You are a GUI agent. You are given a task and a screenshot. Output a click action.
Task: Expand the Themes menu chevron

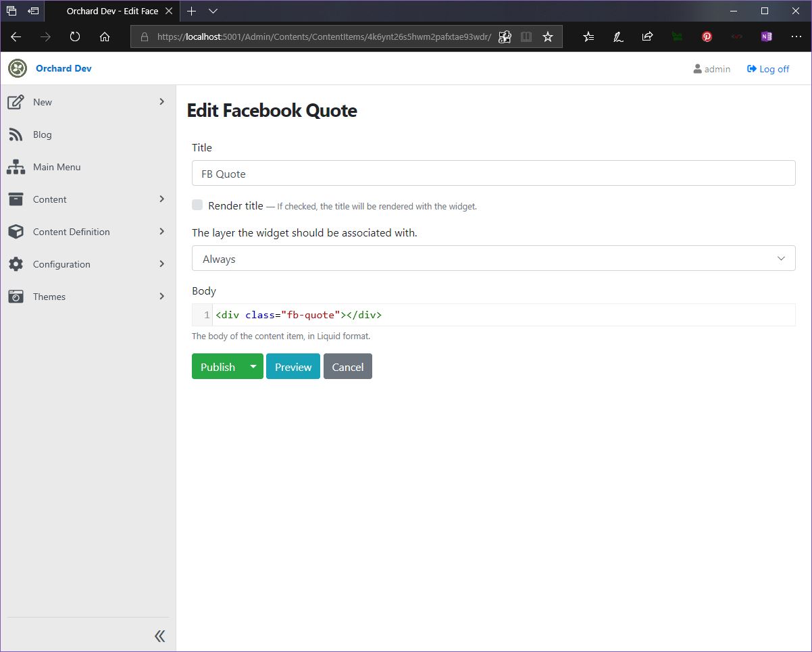(161, 296)
